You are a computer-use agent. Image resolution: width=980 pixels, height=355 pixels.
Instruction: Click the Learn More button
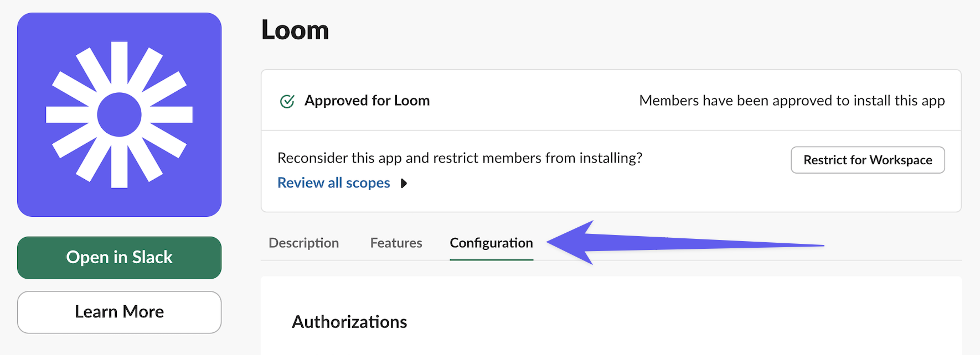pos(119,312)
